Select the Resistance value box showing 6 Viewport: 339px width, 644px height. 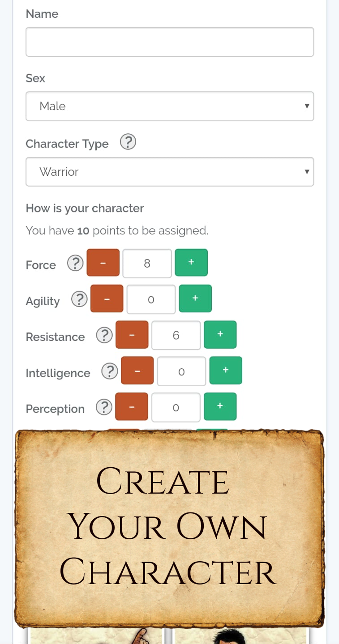(176, 335)
